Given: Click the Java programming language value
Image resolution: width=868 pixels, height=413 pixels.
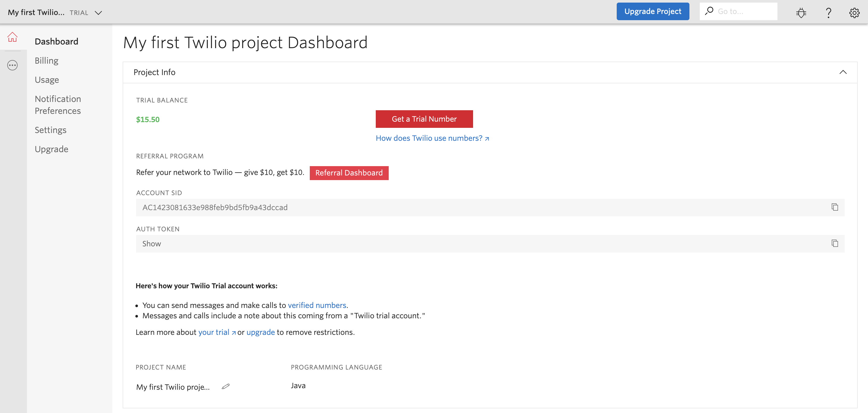Looking at the screenshot, I should click(x=298, y=386).
